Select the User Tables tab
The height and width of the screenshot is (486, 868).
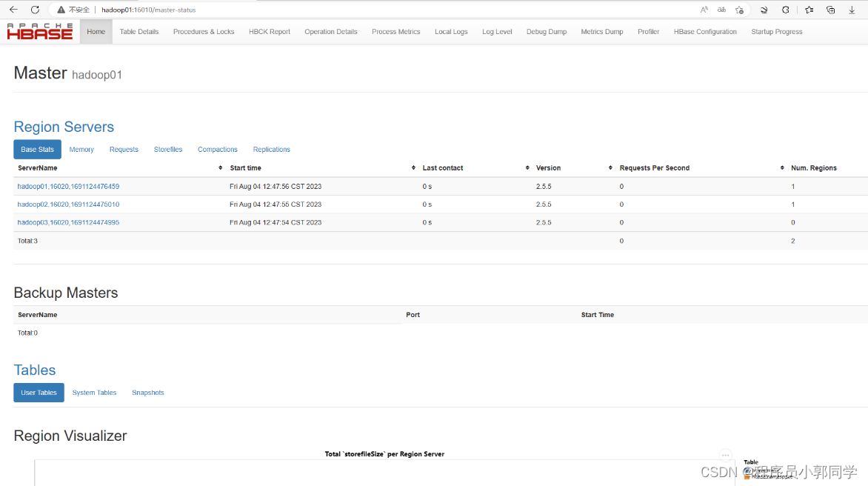point(39,393)
